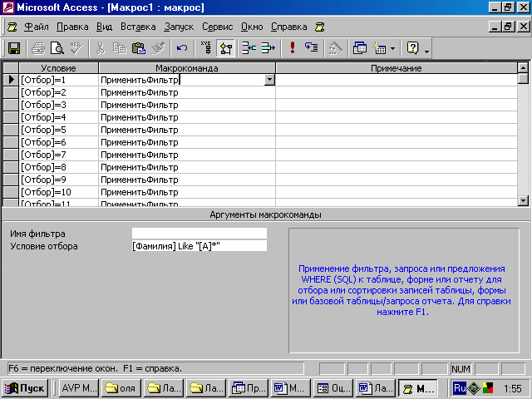Open the Окно menu
Viewport: 532px width, 399px height.
point(252,27)
